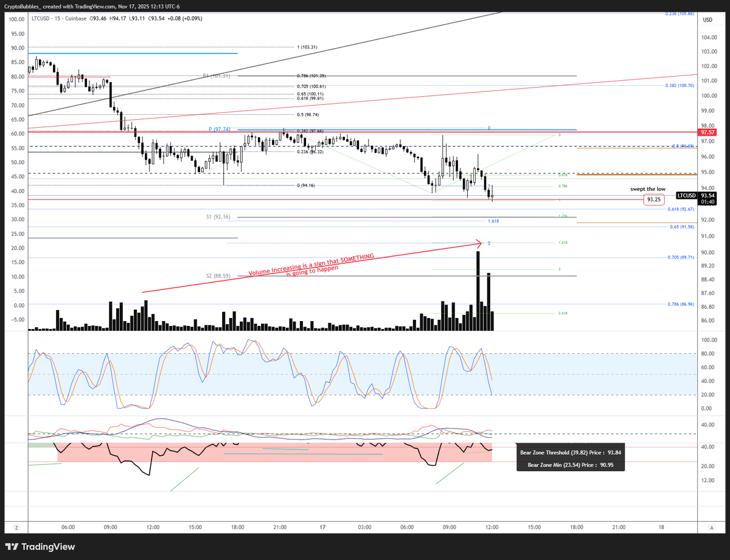Click the LTCUSD · 15 · Coinbase chart title
Viewport: 730px width, 560px height.
pos(58,19)
